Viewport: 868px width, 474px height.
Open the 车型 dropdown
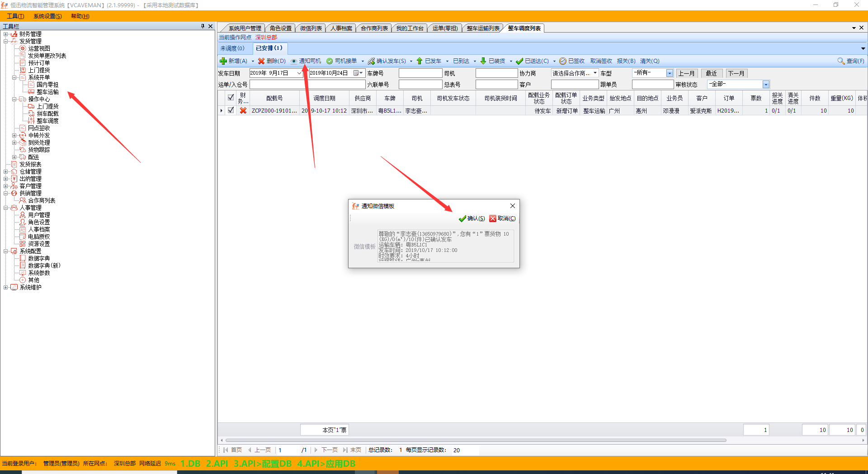(x=670, y=73)
